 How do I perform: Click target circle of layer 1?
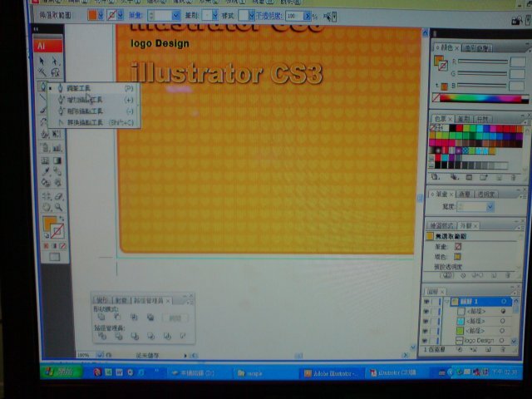pyautogui.click(x=504, y=301)
